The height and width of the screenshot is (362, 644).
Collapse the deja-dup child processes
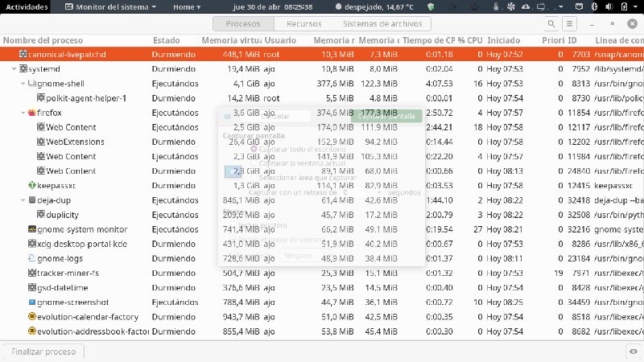click(x=23, y=200)
